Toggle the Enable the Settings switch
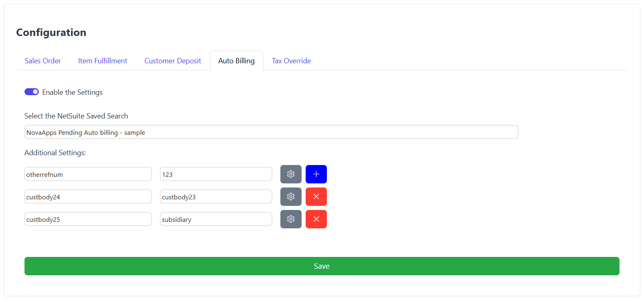Image resolution: width=644 pixels, height=299 pixels. (32, 92)
